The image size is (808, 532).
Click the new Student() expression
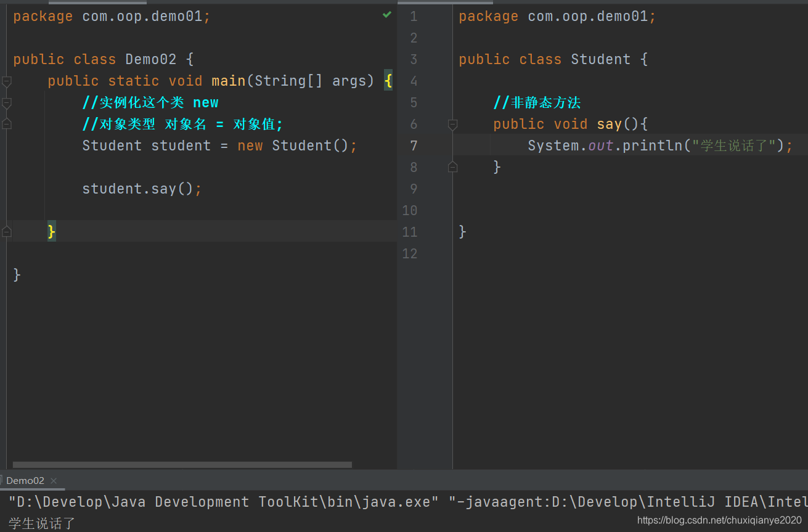tap(293, 145)
